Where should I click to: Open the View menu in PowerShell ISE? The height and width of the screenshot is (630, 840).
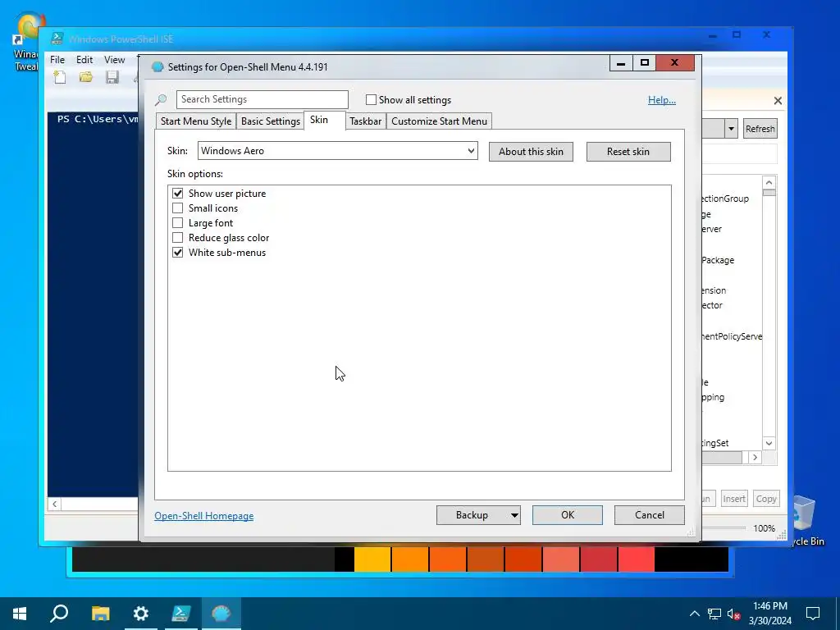(114, 59)
